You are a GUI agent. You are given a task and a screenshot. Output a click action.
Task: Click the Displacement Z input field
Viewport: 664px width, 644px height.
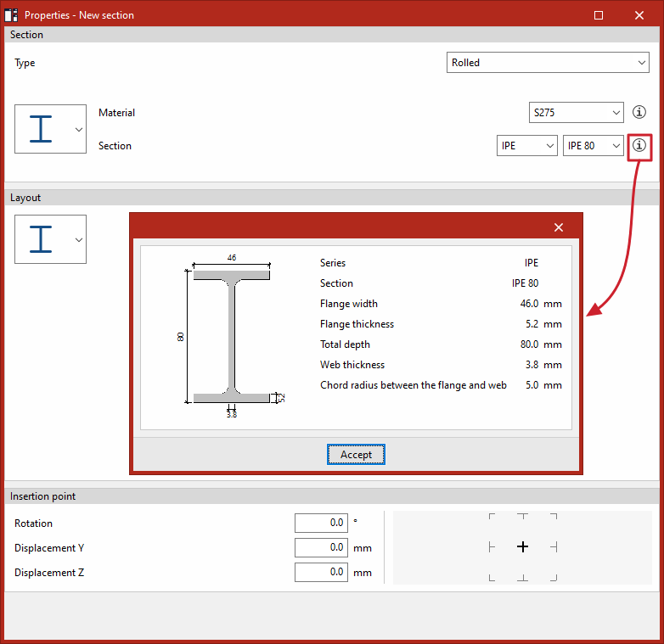(321, 572)
